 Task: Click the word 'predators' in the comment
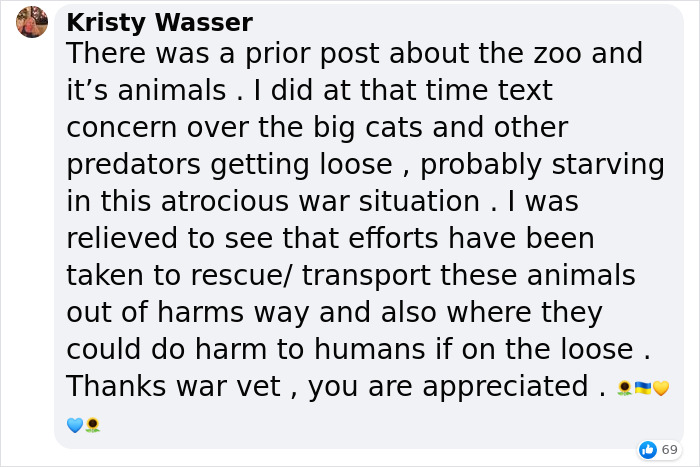(133, 165)
